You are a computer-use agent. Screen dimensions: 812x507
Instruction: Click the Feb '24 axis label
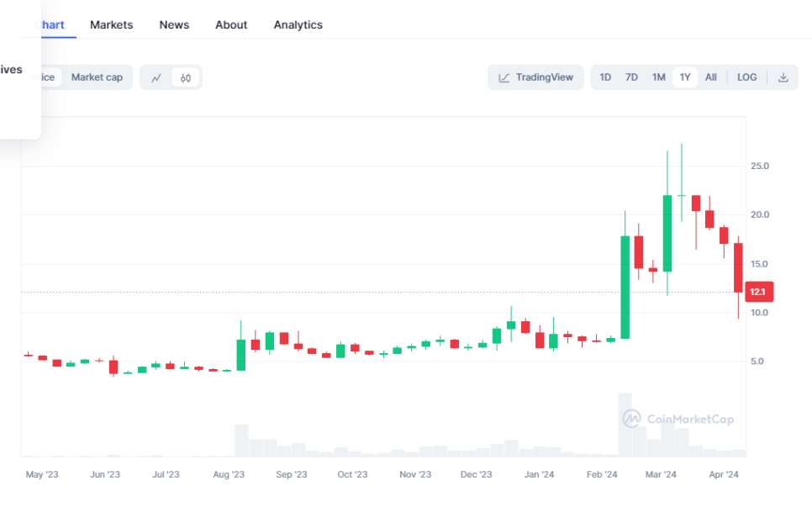(x=602, y=474)
